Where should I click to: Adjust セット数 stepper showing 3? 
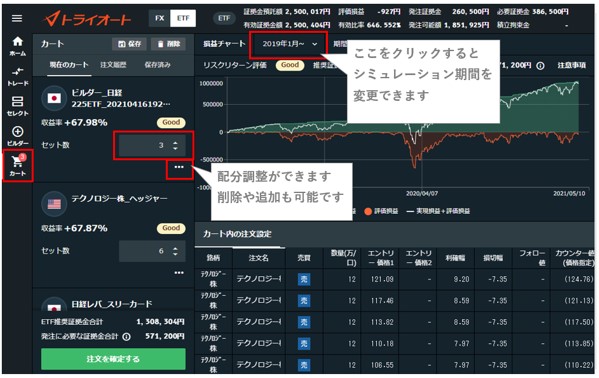(x=175, y=145)
